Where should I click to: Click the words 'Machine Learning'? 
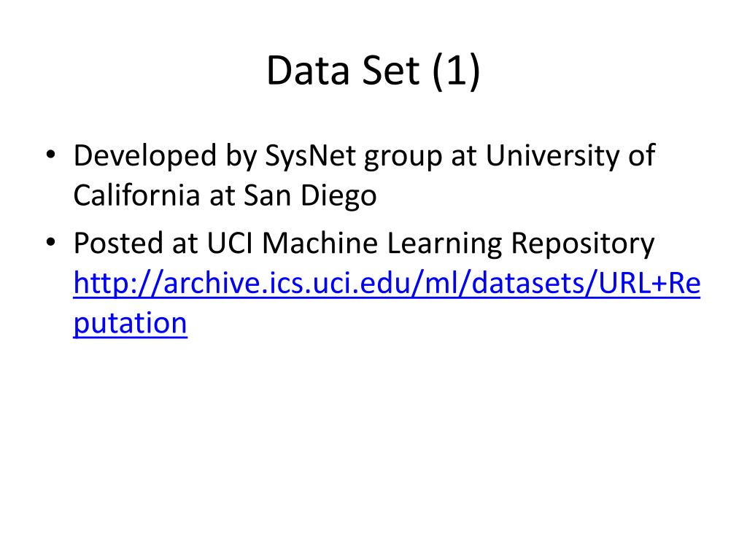point(382,244)
